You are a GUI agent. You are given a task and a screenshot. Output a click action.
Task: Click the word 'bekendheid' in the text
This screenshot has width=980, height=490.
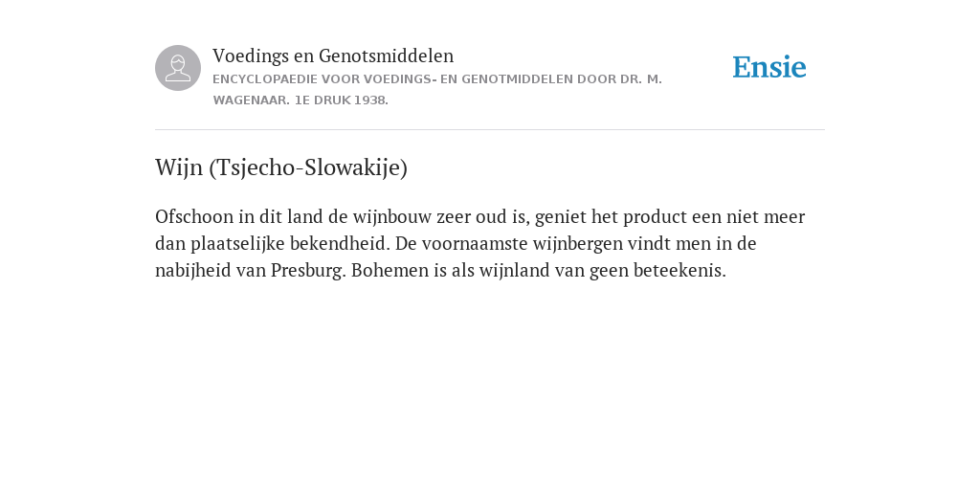click(340, 244)
